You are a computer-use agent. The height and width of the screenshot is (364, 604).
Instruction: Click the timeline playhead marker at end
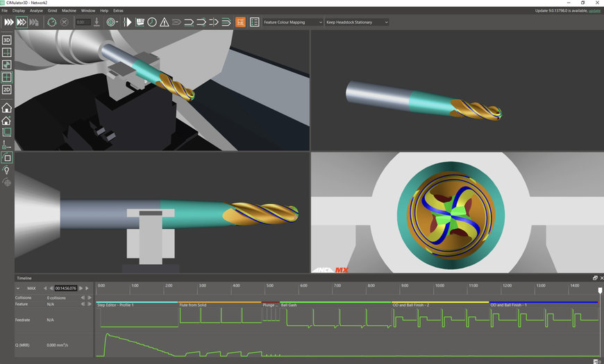[x=600, y=290]
